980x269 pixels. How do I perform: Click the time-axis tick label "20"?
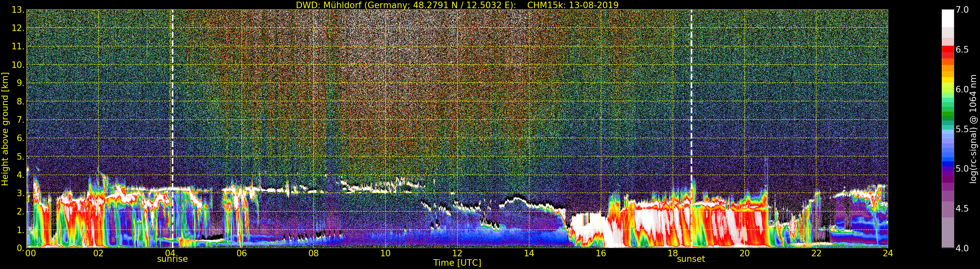tap(744, 253)
